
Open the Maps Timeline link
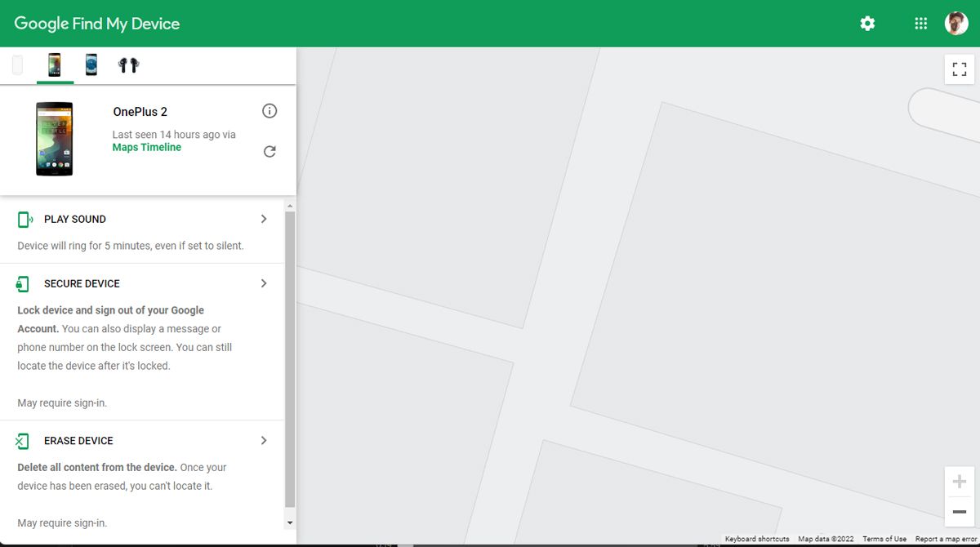(147, 148)
